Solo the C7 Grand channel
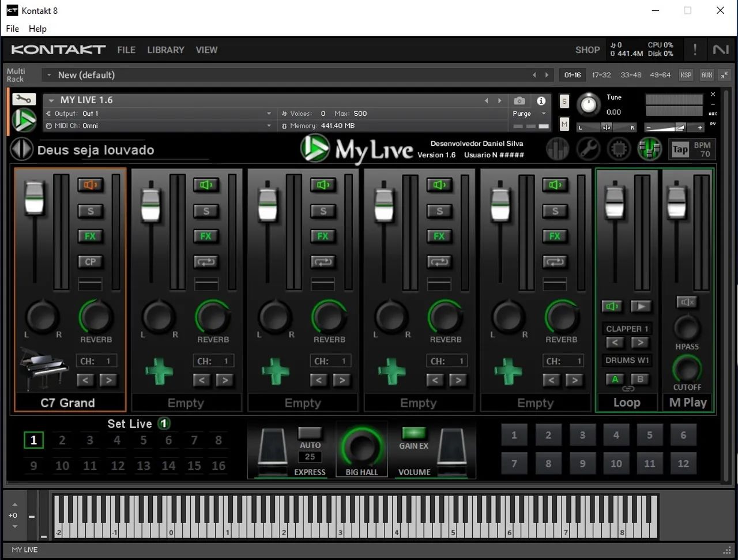The width and height of the screenshot is (738, 560). 90,211
